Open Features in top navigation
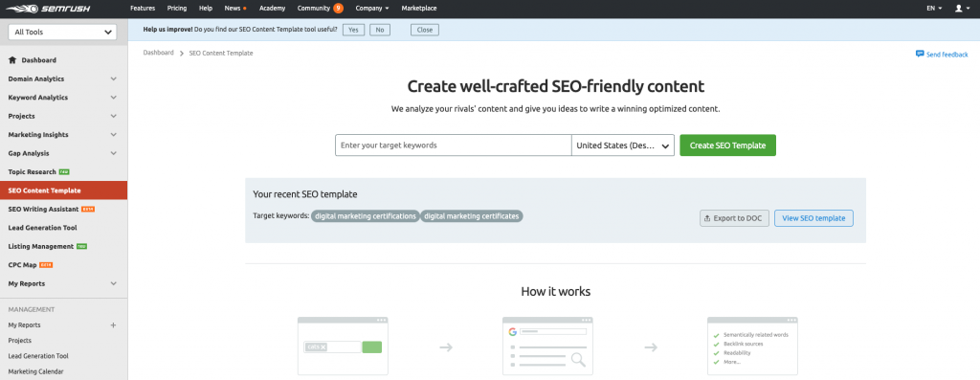This screenshot has height=380, width=980. click(143, 9)
